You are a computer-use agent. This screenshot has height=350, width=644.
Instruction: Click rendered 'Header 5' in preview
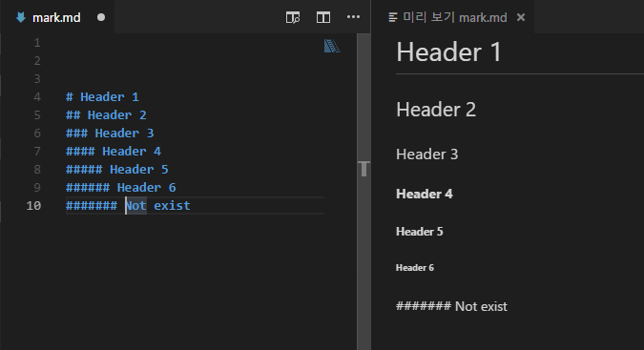[x=420, y=232]
